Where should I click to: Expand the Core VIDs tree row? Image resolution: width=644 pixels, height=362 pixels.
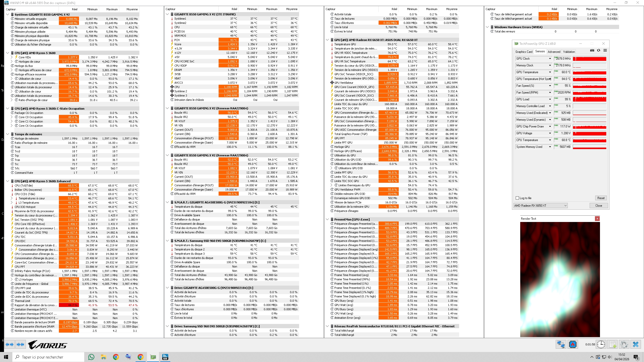coord(12,57)
